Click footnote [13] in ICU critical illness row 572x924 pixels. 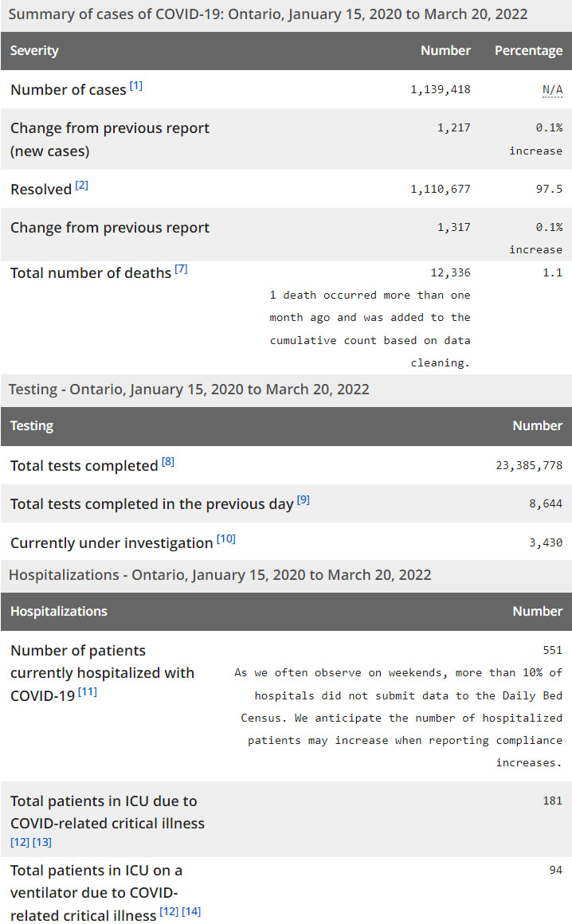41,842
